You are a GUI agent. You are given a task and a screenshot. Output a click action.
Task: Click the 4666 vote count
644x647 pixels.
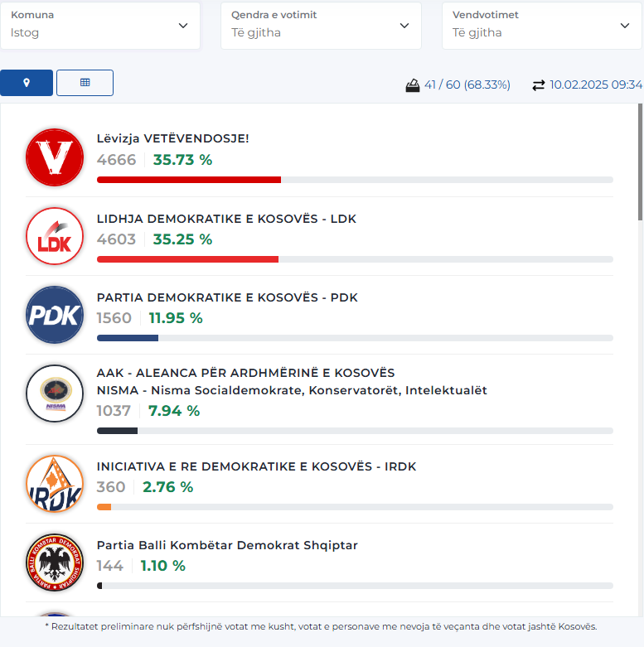pyautogui.click(x=116, y=160)
